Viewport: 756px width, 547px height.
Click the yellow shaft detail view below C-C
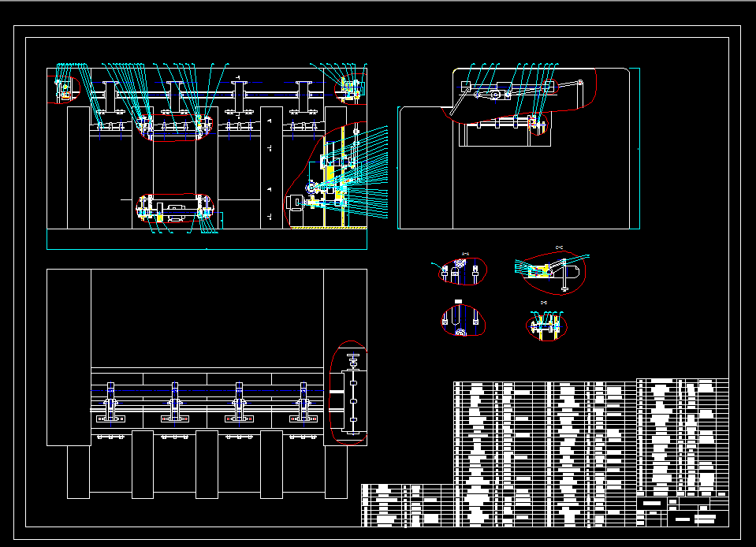pyautogui.click(x=546, y=326)
